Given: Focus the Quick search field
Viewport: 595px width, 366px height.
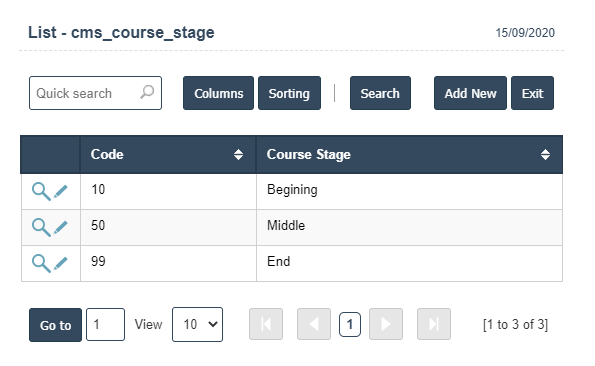Looking at the screenshot, I should tap(95, 93).
